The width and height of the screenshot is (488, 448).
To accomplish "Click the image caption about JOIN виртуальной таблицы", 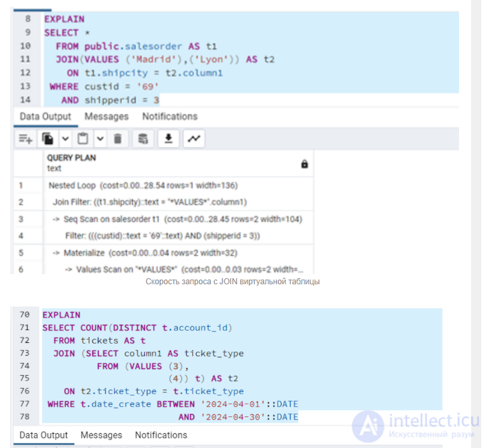I will click(x=233, y=282).
